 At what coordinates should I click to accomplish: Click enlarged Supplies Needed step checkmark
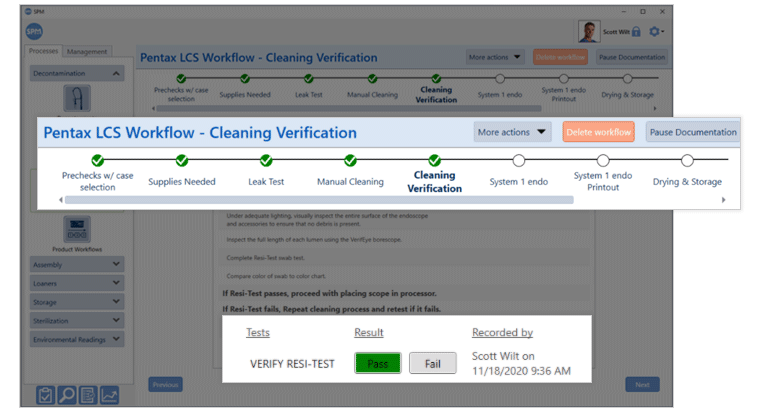pos(182,160)
